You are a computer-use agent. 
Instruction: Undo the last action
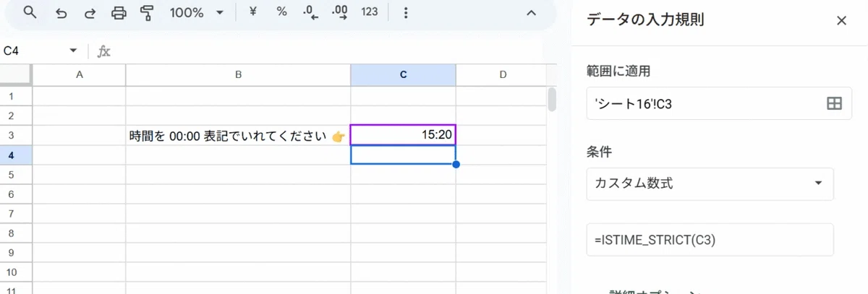pos(60,13)
